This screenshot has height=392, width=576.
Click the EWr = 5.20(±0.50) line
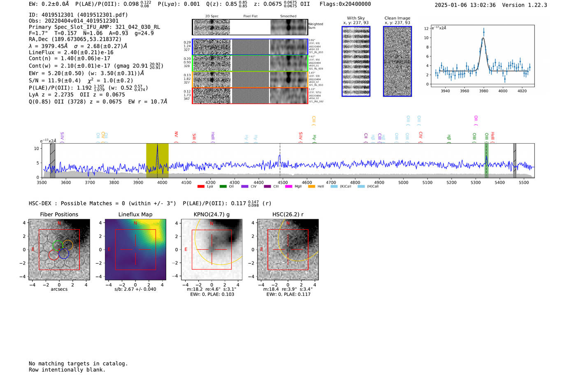[x=86, y=73]
